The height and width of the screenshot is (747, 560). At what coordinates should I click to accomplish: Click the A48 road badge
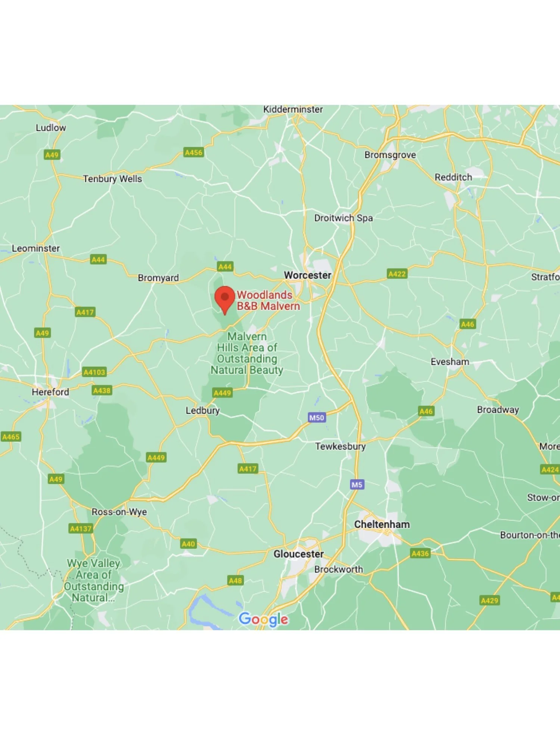click(235, 580)
